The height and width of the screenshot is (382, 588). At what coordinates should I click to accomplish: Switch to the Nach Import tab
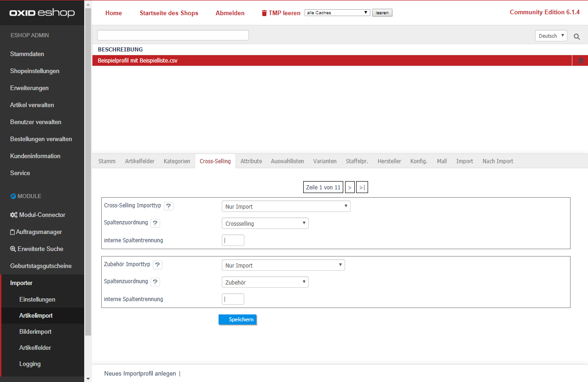coord(497,161)
